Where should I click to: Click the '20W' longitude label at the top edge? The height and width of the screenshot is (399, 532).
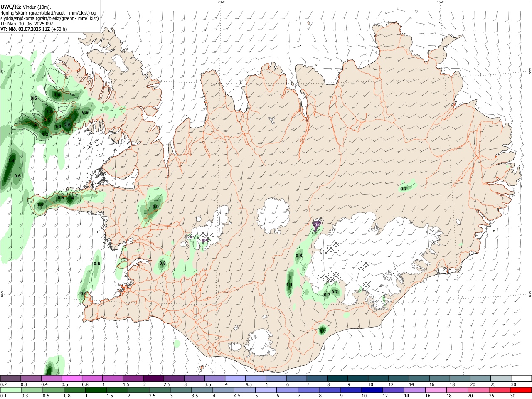[221, 2]
